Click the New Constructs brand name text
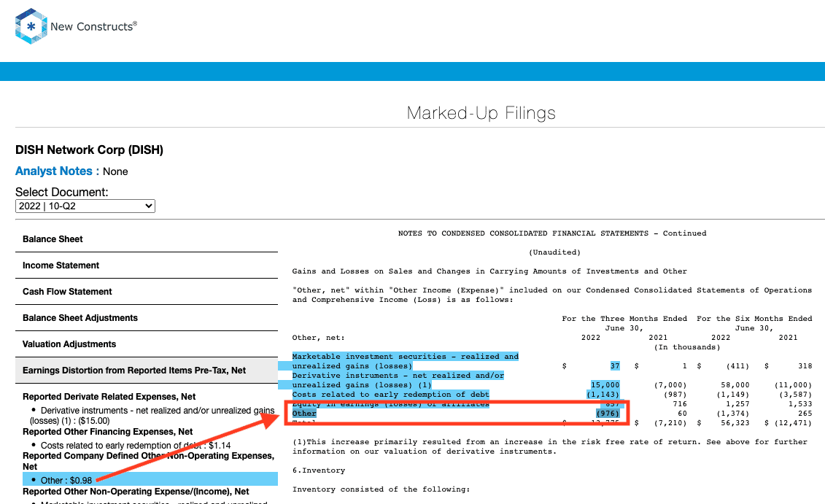 tap(93, 26)
